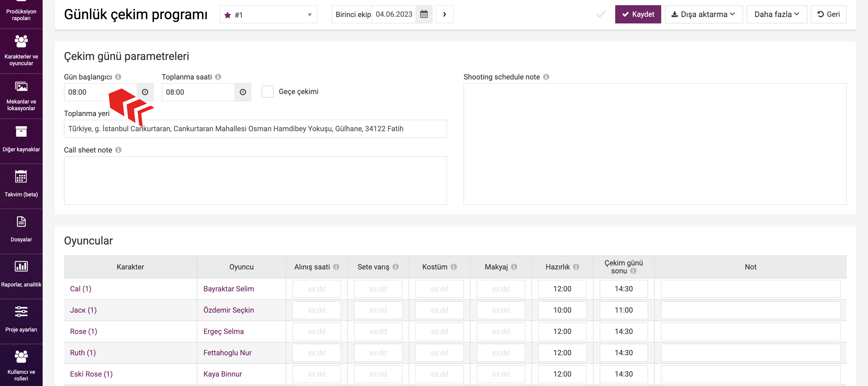The image size is (868, 386).
Task: Click Hazırlık 10:00 field for Jack
Action: pyautogui.click(x=562, y=310)
